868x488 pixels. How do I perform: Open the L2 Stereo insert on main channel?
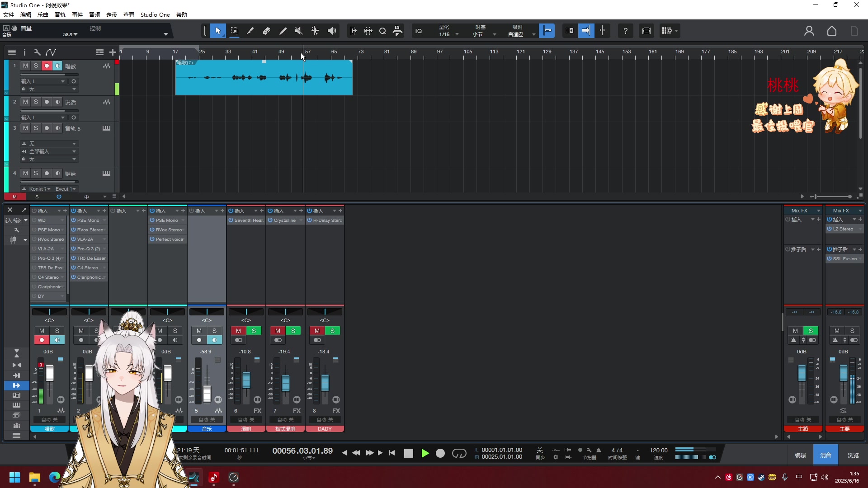(x=844, y=229)
